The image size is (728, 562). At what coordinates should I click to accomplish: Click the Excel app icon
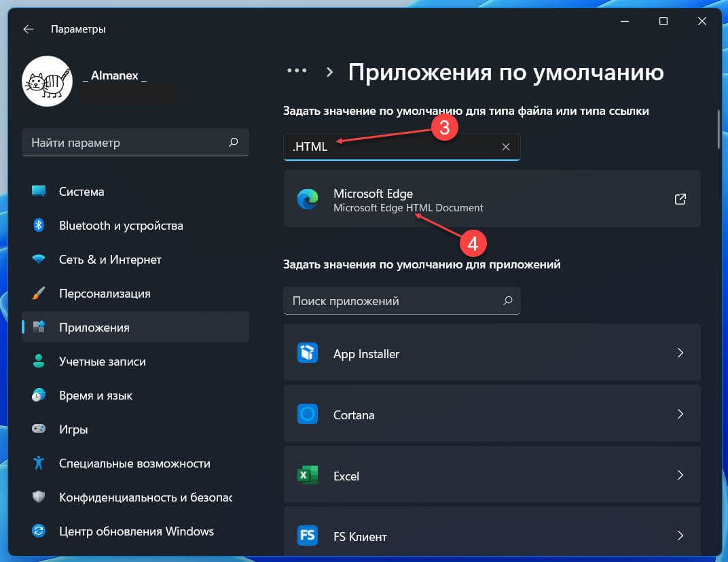pyautogui.click(x=308, y=475)
